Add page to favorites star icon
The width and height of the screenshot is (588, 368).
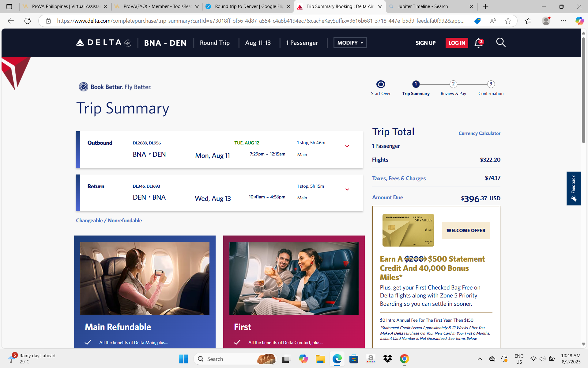[508, 21]
